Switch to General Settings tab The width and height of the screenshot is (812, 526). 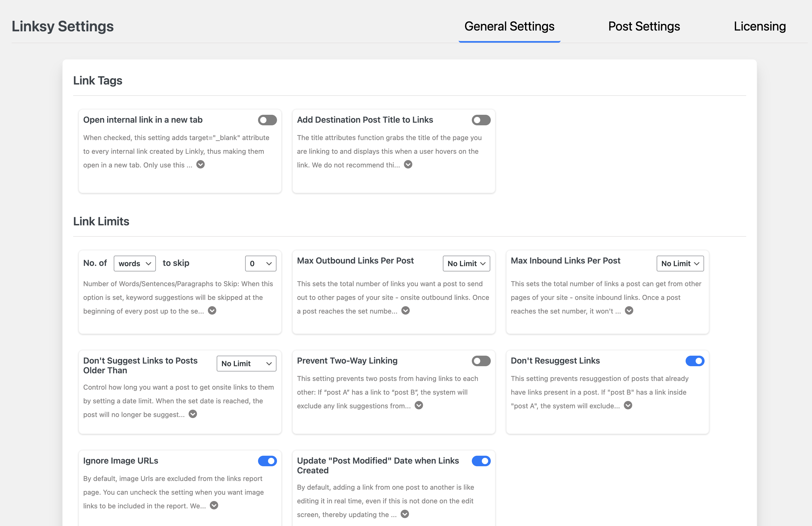coord(509,26)
